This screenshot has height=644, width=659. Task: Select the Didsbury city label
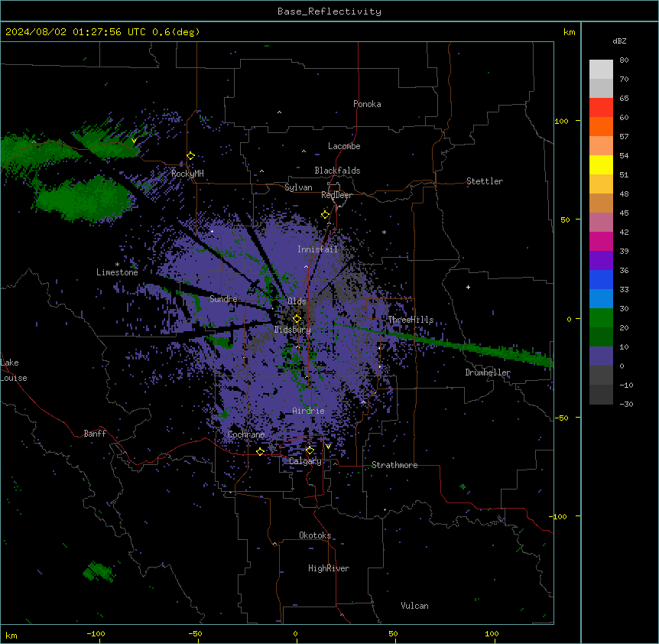click(293, 330)
